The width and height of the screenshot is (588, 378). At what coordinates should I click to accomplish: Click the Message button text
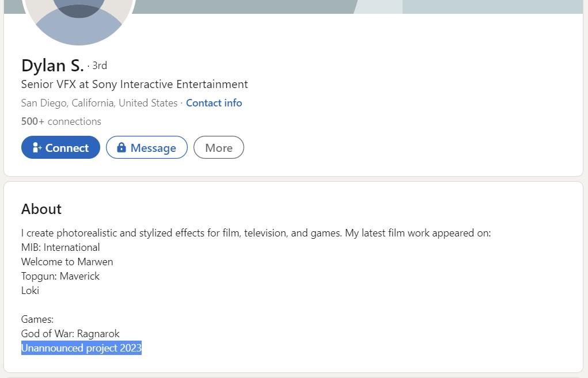point(153,148)
